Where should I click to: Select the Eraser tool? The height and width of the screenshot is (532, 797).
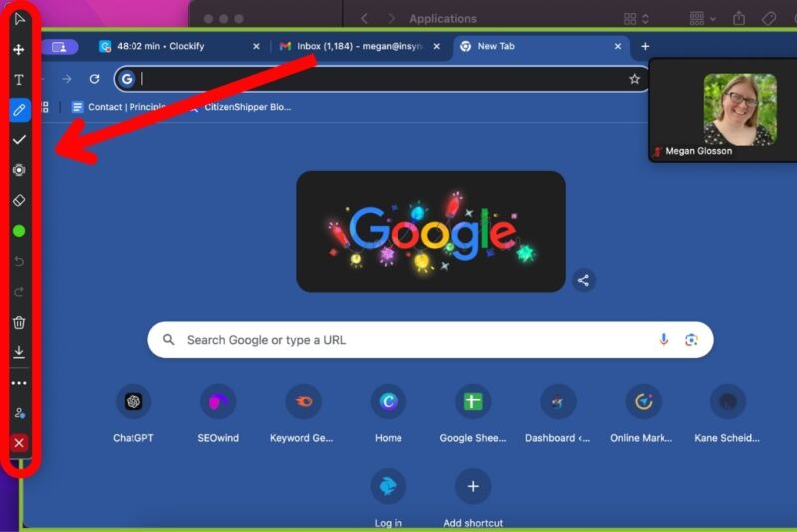(19, 200)
